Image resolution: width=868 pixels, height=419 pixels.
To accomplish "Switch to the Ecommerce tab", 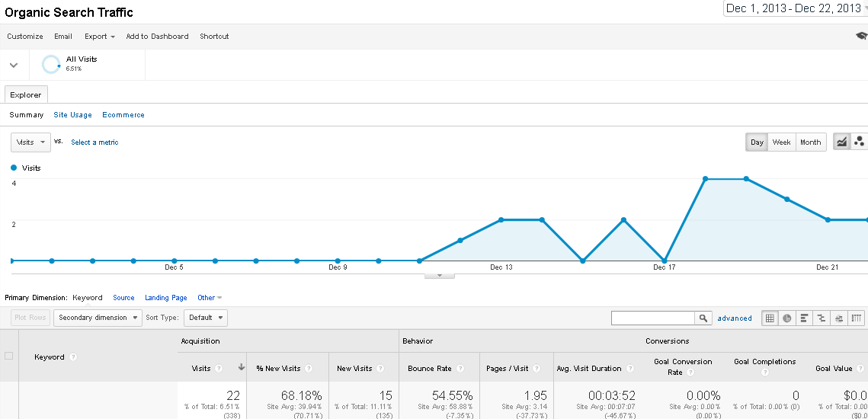I will point(123,115).
